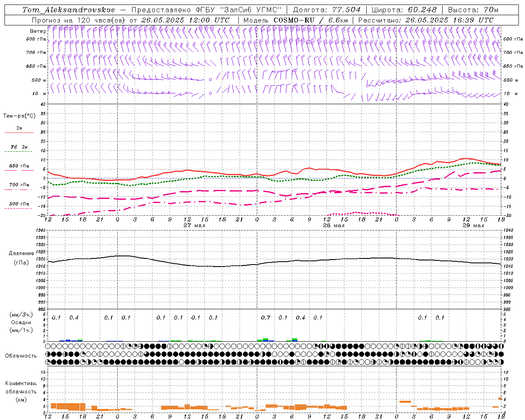Select the 27 мая date marker
The width and height of the screenshot is (525, 420).
(x=194, y=226)
